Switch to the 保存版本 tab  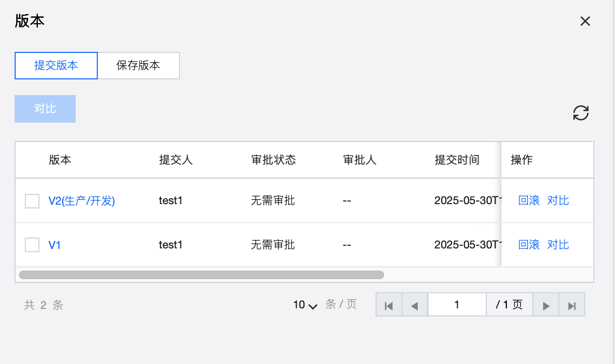click(138, 66)
